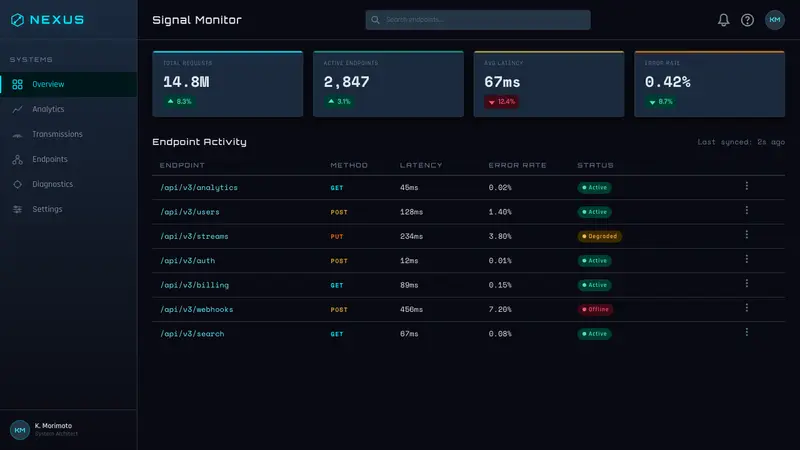Open row menu for /api/v3/analytics
This screenshot has height=450, width=800.
(746, 186)
